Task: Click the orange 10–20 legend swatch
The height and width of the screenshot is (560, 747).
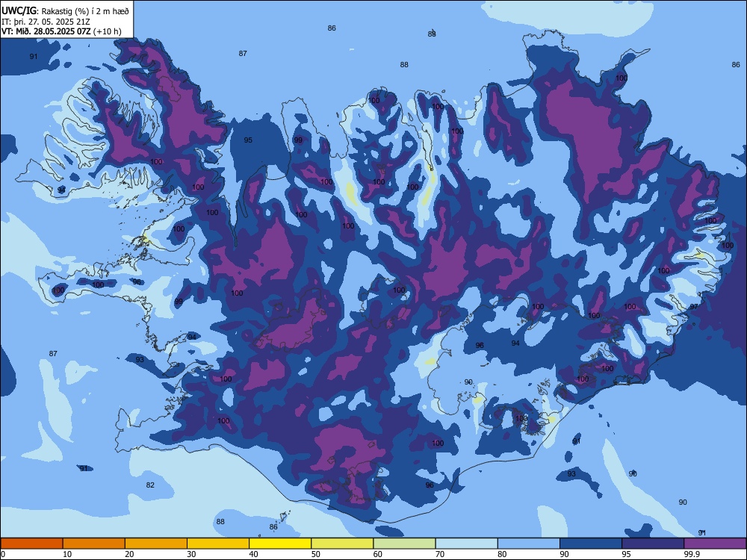Action: [94, 544]
